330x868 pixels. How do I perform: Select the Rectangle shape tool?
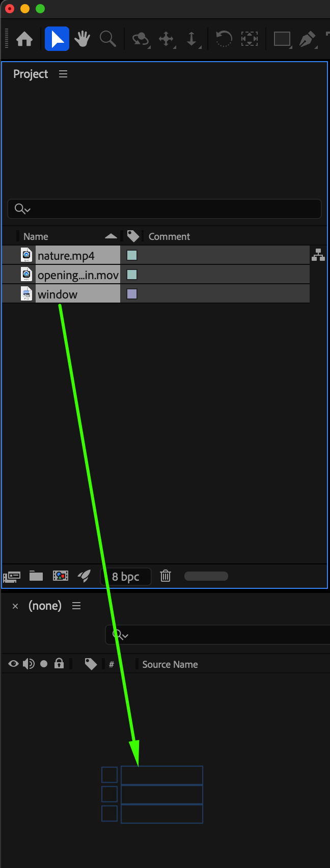tap(282, 39)
